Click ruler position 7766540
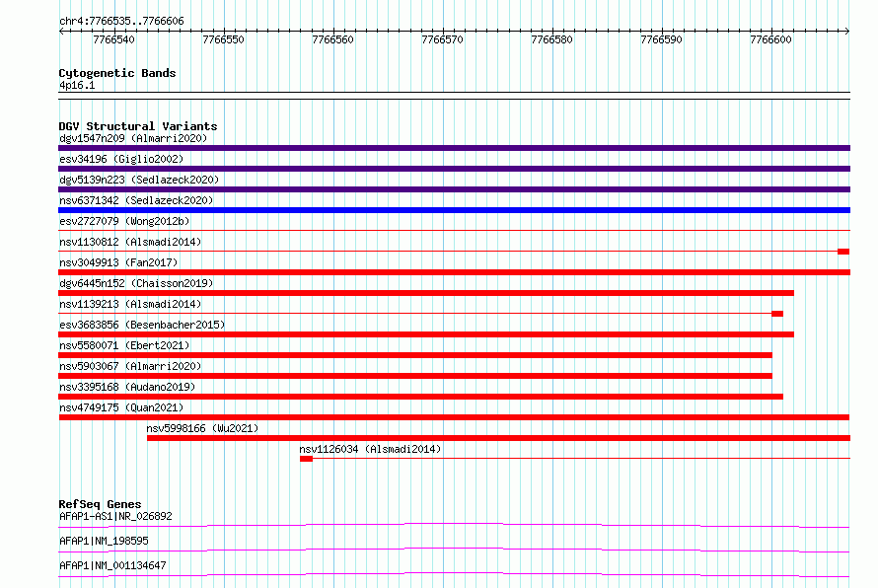This screenshot has width=878, height=588. (114, 39)
